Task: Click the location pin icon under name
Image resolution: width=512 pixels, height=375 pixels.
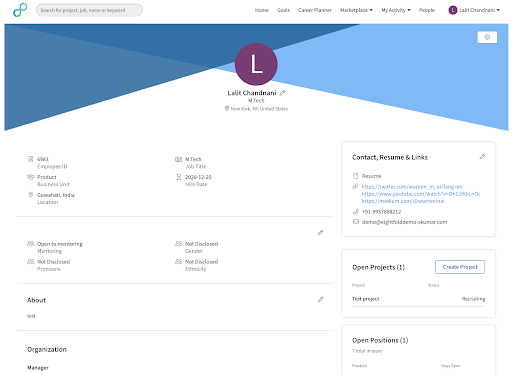Action: (x=227, y=108)
